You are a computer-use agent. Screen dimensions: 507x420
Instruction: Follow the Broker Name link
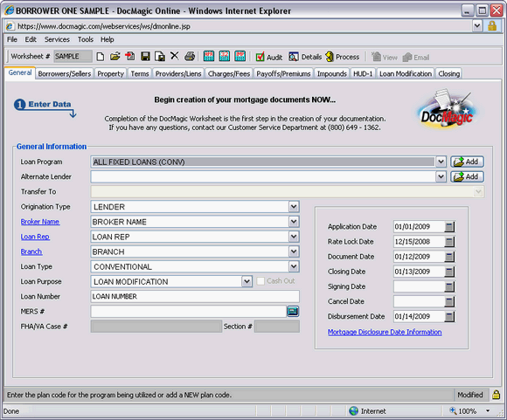pyautogui.click(x=40, y=222)
